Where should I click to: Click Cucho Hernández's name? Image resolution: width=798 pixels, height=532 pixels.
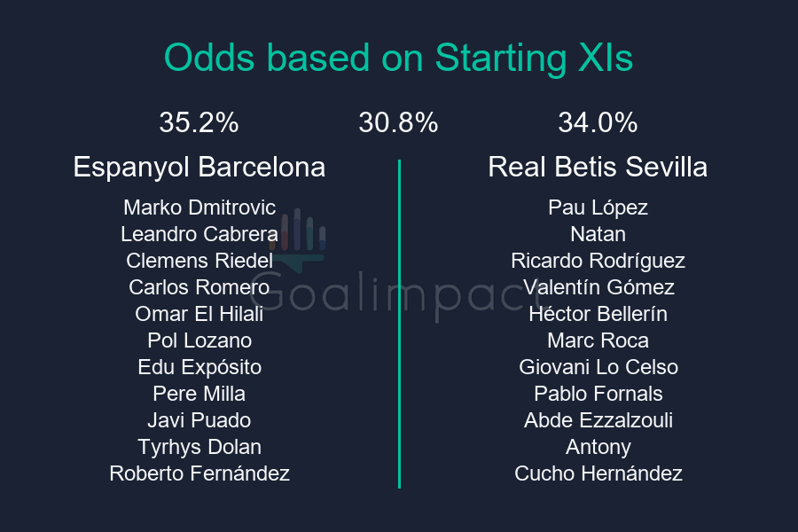[x=598, y=473]
